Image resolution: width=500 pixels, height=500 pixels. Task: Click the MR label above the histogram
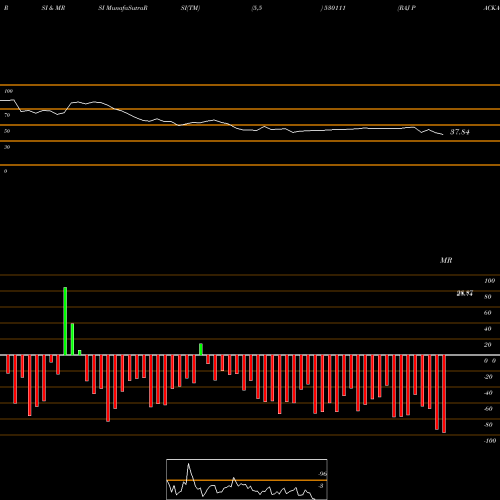click(446, 260)
